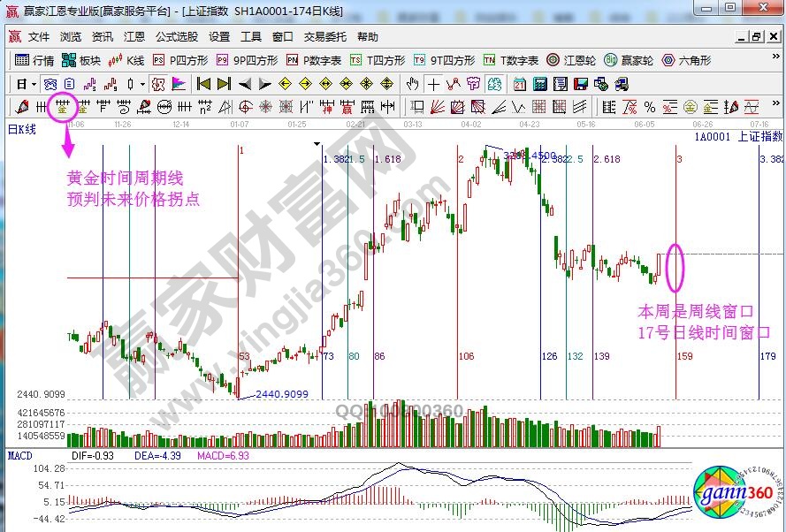Open the toolbar overflow dropdown

click(775, 56)
